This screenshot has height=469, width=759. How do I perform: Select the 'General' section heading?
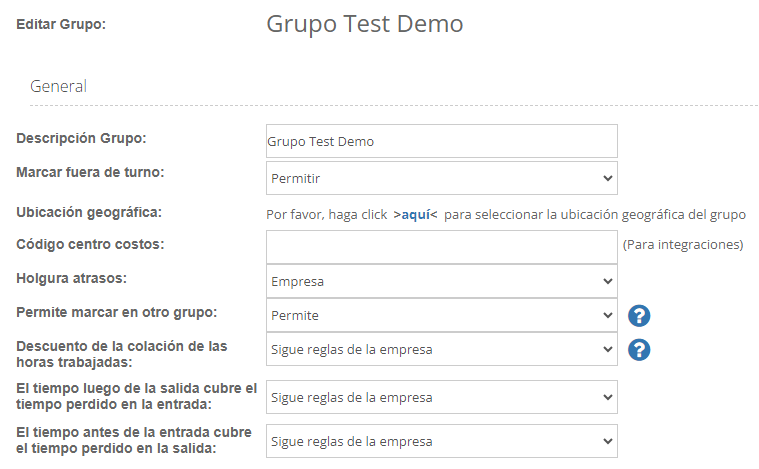pyautogui.click(x=58, y=86)
